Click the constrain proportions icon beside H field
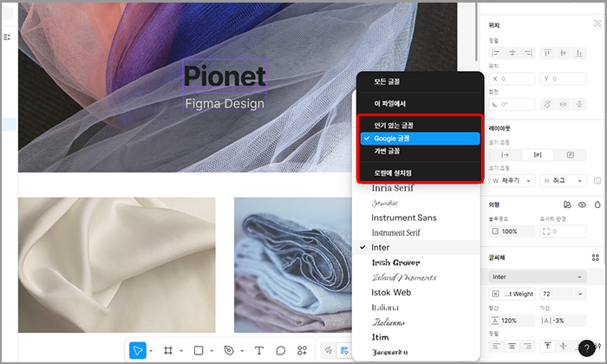The image size is (607, 364). pos(597,180)
